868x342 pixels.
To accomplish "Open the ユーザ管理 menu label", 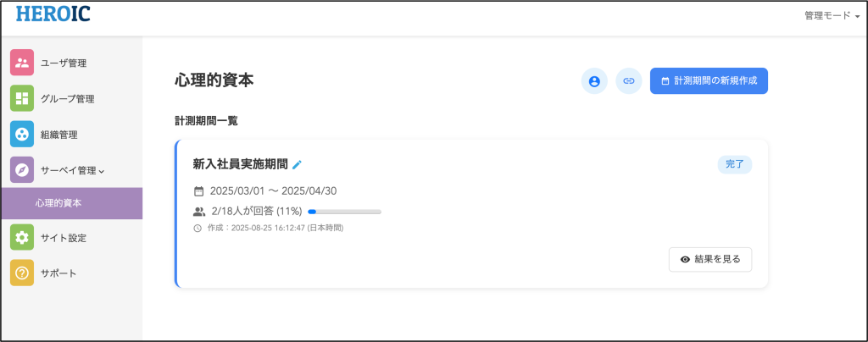I will click(x=64, y=63).
